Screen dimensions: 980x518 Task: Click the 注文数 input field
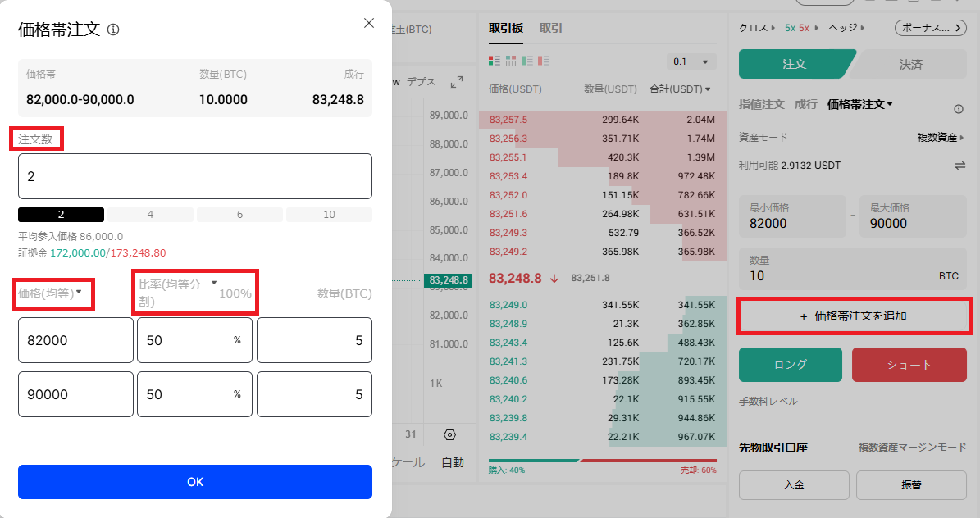pyautogui.click(x=194, y=176)
